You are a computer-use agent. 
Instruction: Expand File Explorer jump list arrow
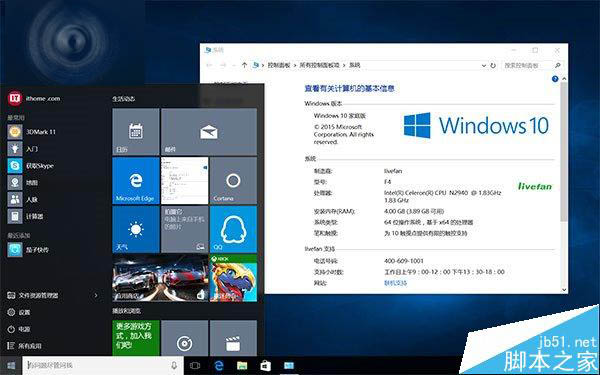click(96, 295)
